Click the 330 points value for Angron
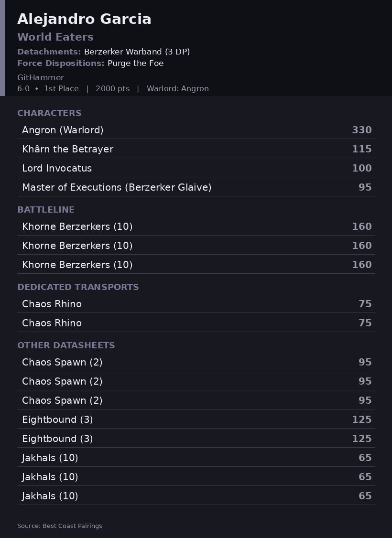The width and height of the screenshot is (392, 538). [362, 130]
